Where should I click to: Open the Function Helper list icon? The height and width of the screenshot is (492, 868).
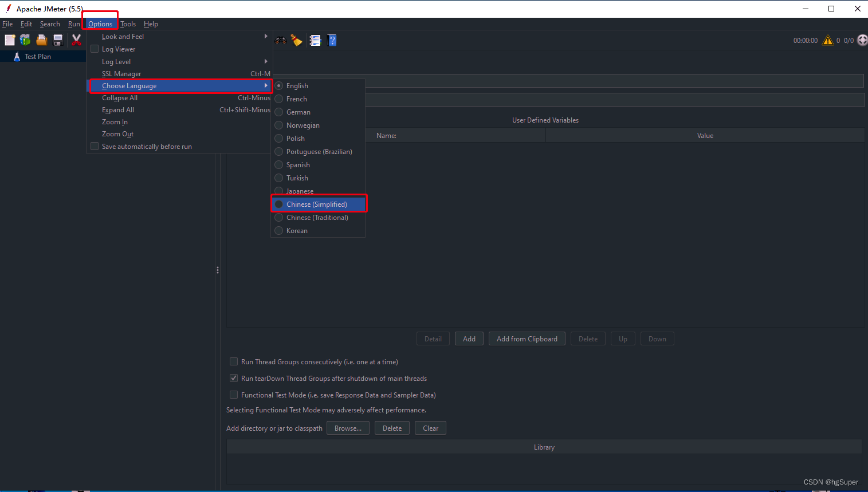click(x=315, y=40)
